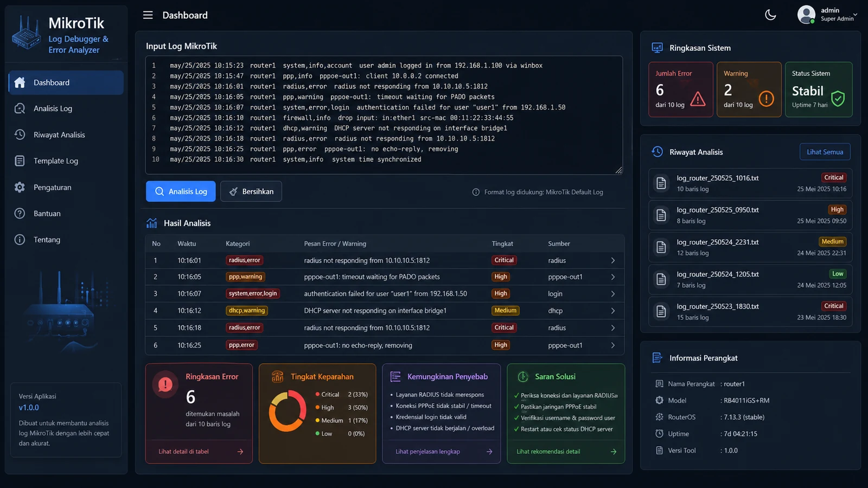
Task: Click the Tingkat Keparahan donut chart
Action: point(288,412)
